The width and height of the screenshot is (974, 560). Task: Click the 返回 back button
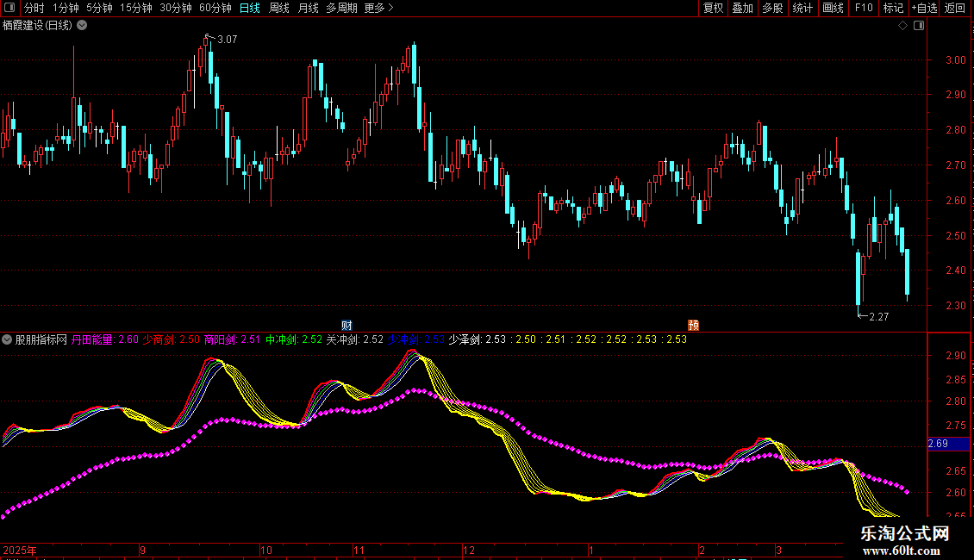[x=955, y=9]
